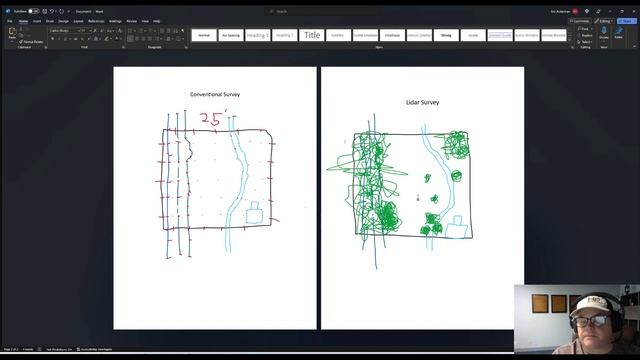Open the Change Case dropdown
The image size is (640, 360).
110,31
